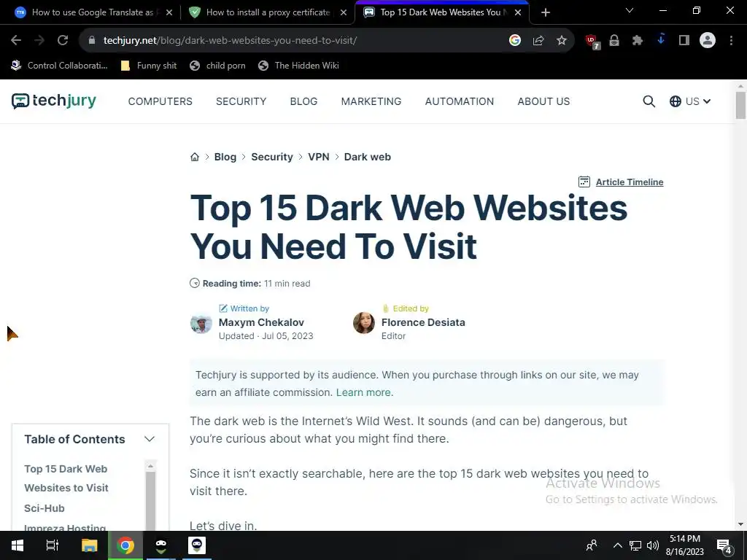The image size is (747, 560).
Task: Open the Windows Start menu
Action: click(x=18, y=545)
